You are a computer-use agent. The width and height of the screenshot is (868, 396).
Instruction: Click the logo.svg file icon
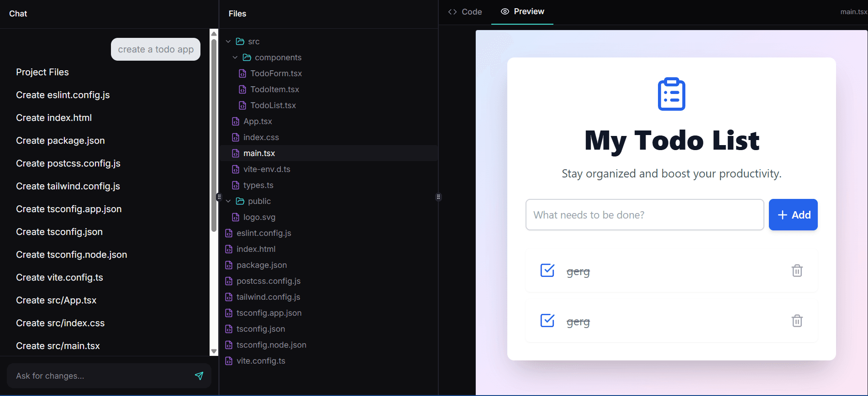(x=236, y=217)
